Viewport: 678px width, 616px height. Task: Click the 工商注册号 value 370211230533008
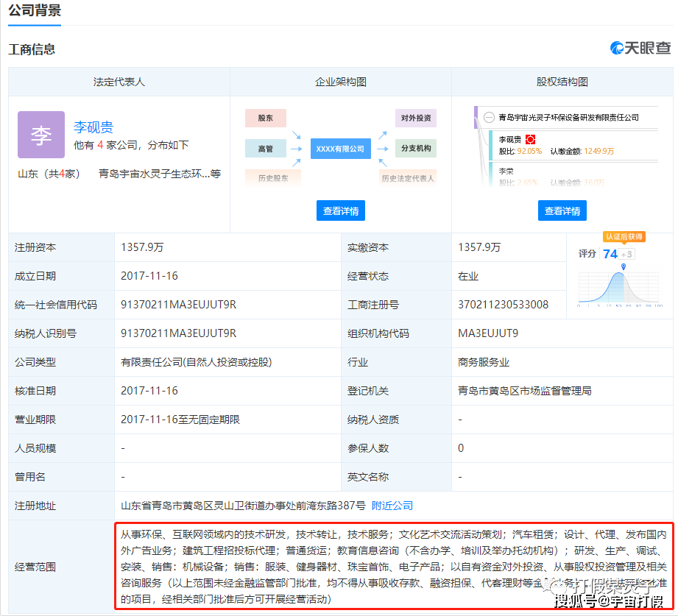504,305
